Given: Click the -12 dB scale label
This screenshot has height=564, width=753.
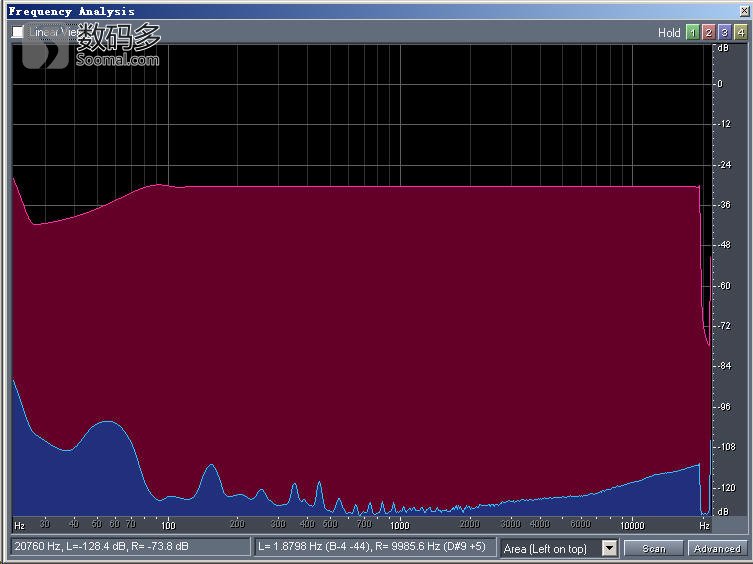Looking at the screenshot, I should (x=724, y=124).
